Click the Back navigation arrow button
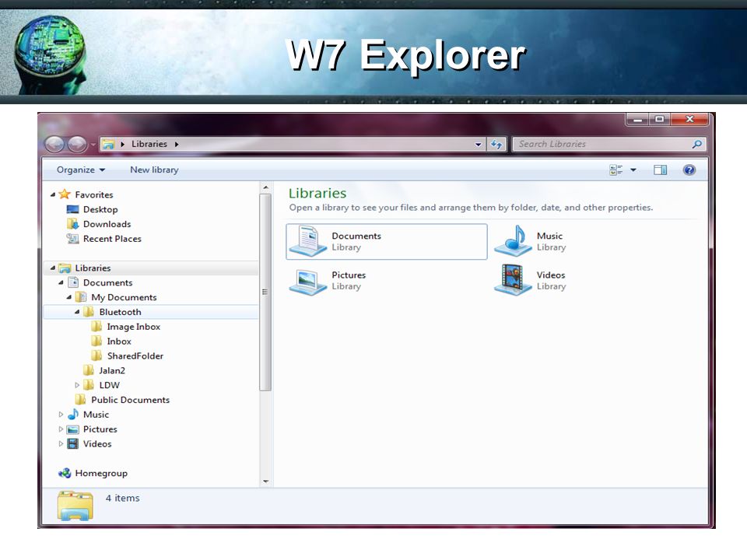The height and width of the screenshot is (560, 747). coord(54,144)
